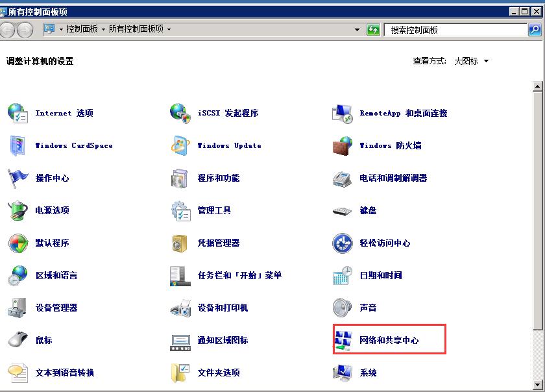Open the 任务栏和「开始」菜单 icon

[x=180, y=276]
